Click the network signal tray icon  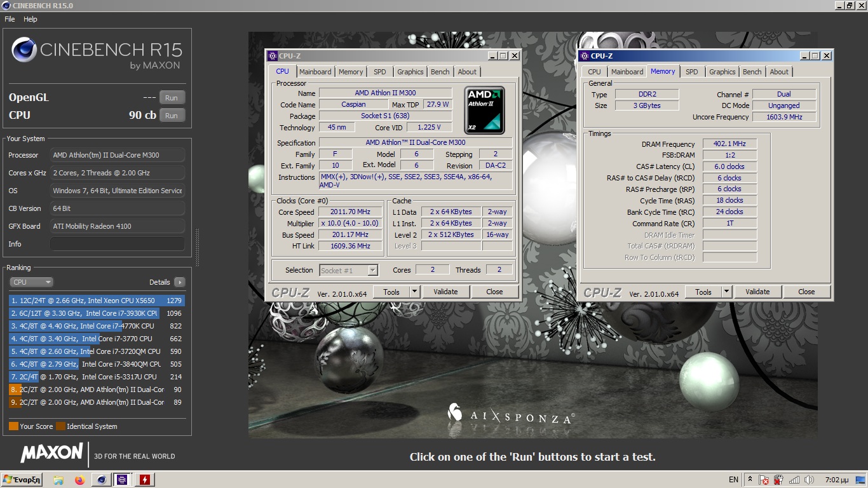pos(794,480)
